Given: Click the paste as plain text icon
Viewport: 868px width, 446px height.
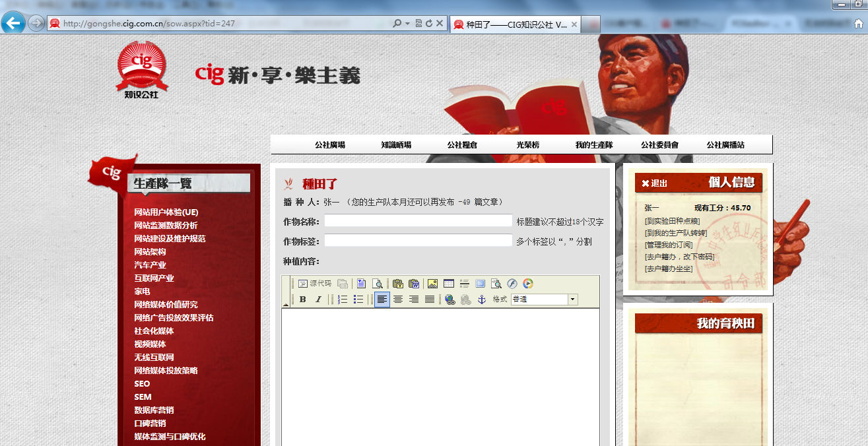Looking at the screenshot, I should coord(398,284).
